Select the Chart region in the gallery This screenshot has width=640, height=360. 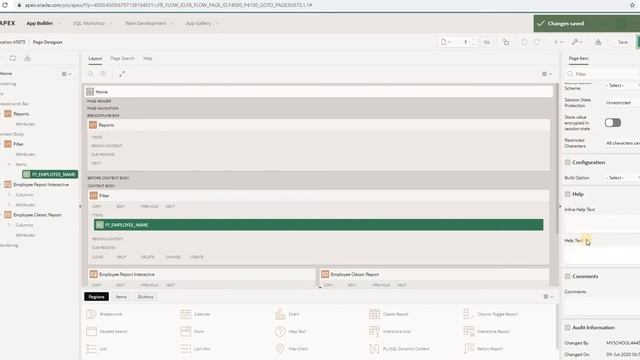287,314
